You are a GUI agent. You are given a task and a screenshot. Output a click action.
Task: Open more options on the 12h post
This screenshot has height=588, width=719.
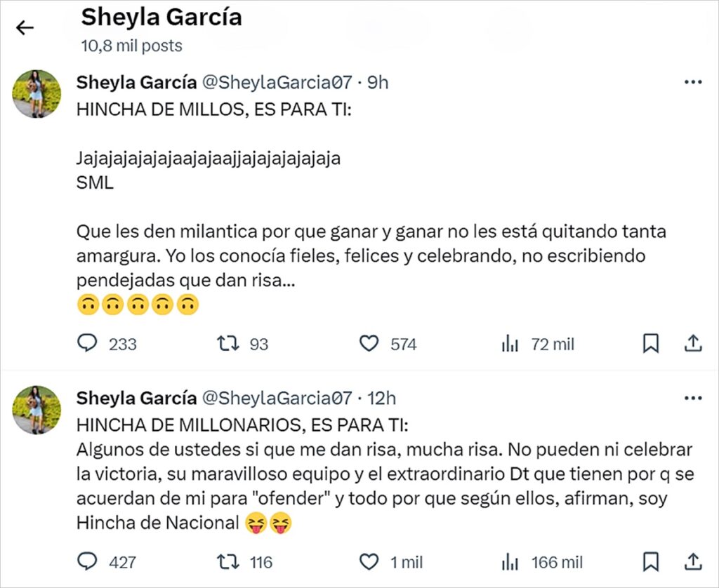click(693, 399)
